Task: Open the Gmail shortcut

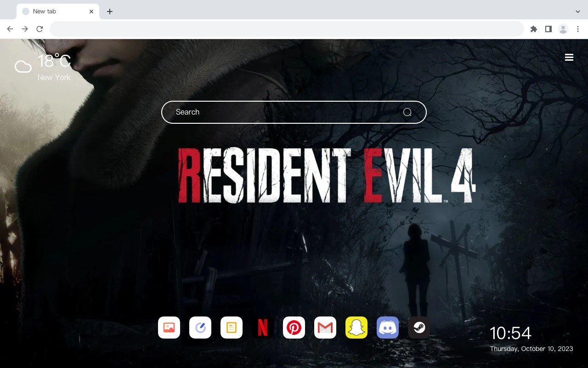Action: (x=325, y=328)
